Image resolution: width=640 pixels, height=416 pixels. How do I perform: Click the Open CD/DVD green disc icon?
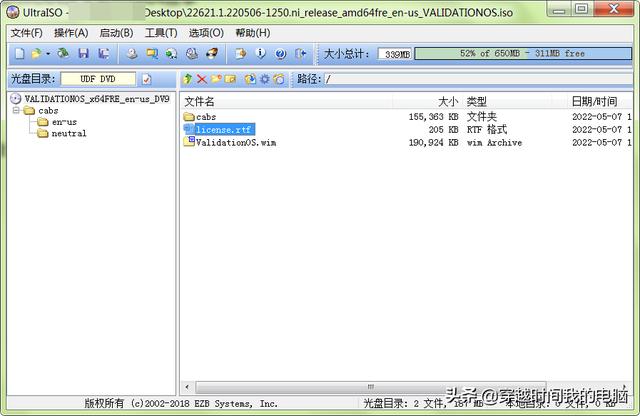pos(63,53)
